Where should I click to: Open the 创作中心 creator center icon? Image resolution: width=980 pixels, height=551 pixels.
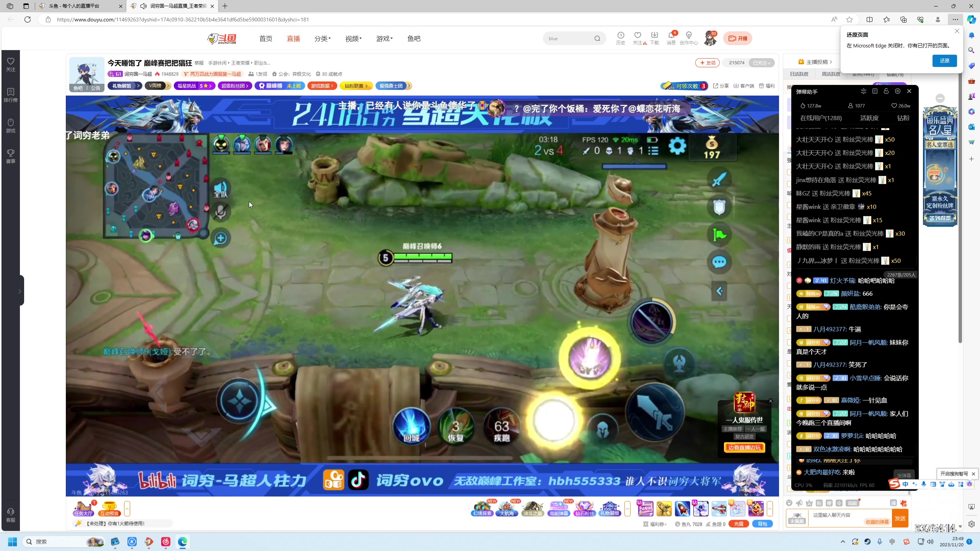coord(689,38)
